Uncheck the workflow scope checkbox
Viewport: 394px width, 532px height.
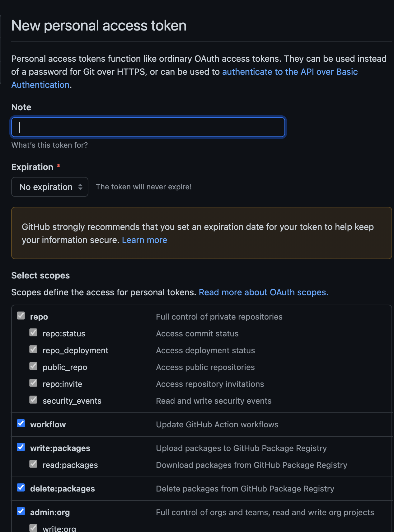(x=21, y=424)
